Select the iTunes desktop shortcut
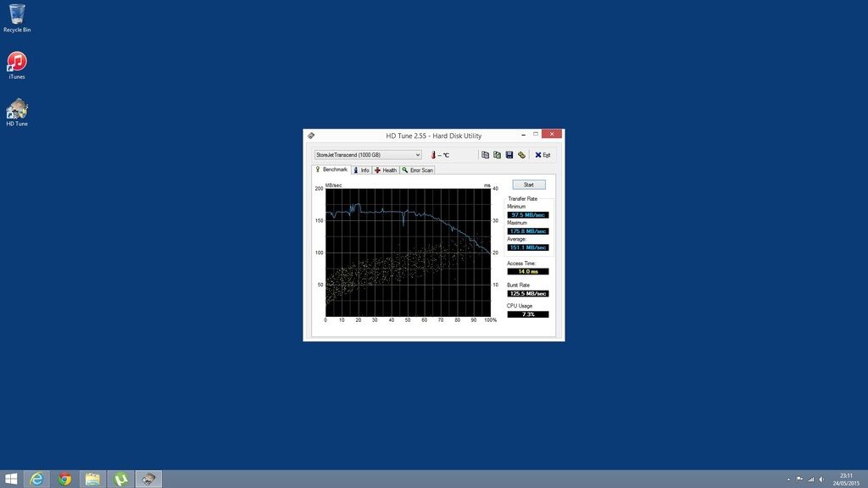The width and height of the screenshot is (868, 488). 17,65
